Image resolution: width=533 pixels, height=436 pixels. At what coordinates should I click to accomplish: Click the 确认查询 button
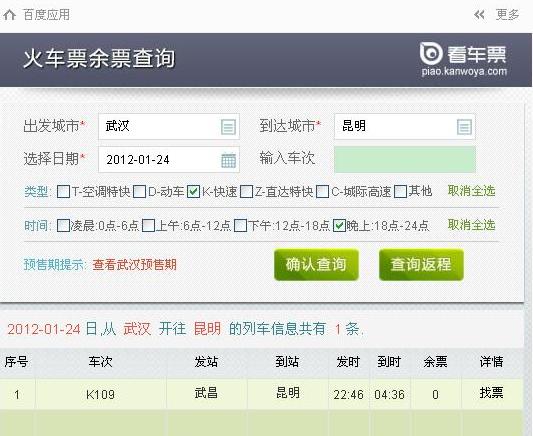316,265
